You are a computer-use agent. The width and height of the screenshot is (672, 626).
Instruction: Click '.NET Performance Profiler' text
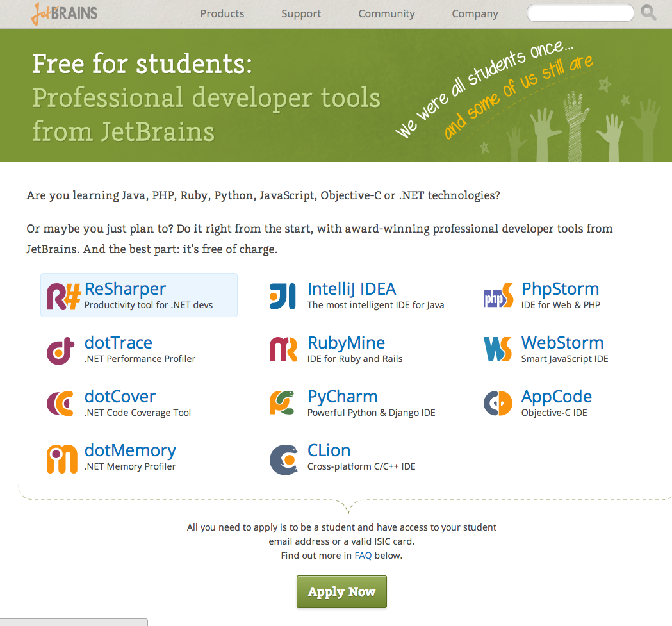tap(140, 358)
